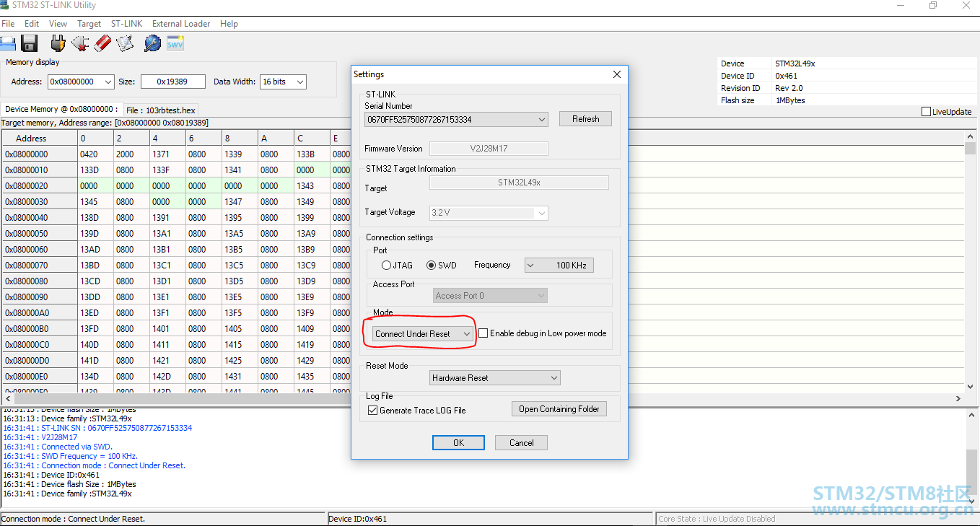Screen dimensions: 980x526
Task: Click the Save file floppy icon
Action: coord(29,43)
